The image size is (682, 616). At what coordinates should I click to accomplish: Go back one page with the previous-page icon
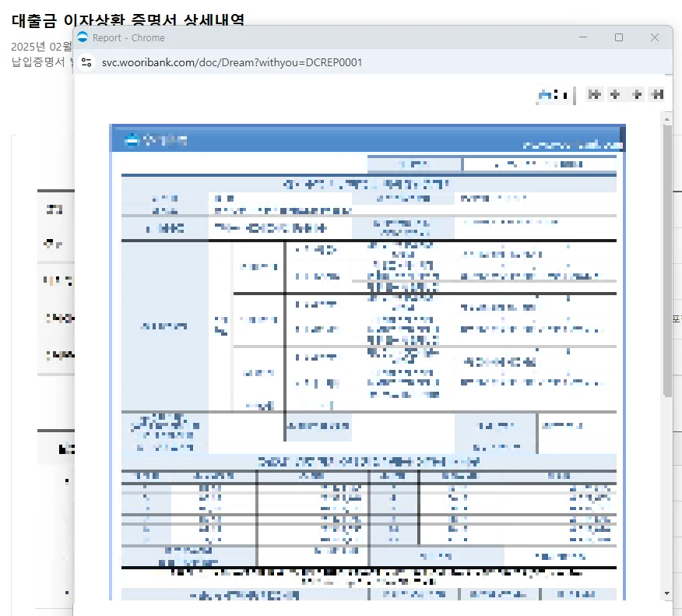click(615, 93)
